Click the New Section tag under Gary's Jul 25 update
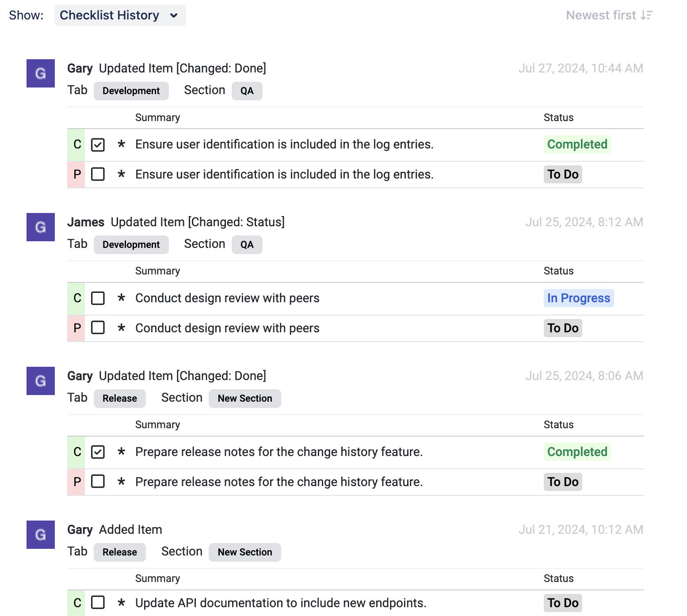This screenshot has height=616, width=687. (244, 399)
